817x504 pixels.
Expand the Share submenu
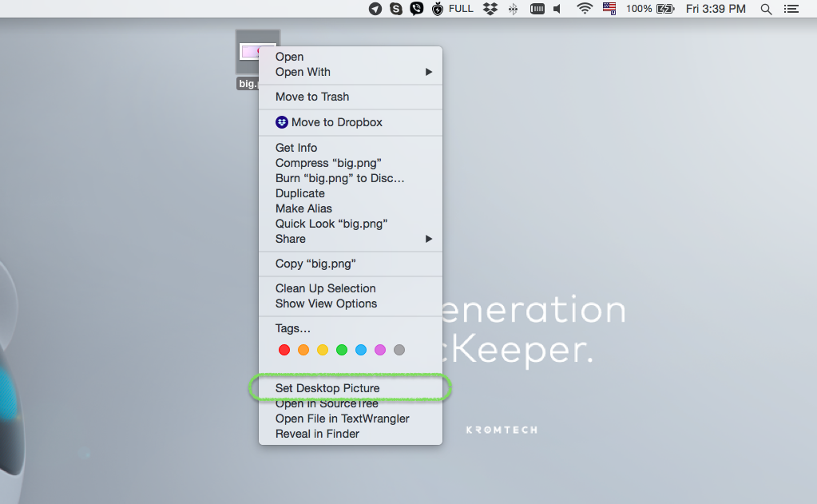click(x=350, y=239)
